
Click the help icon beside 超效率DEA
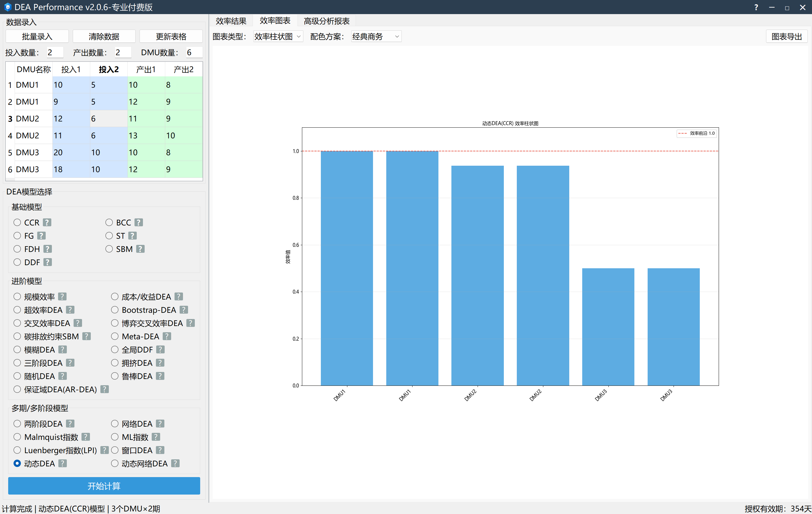click(70, 310)
